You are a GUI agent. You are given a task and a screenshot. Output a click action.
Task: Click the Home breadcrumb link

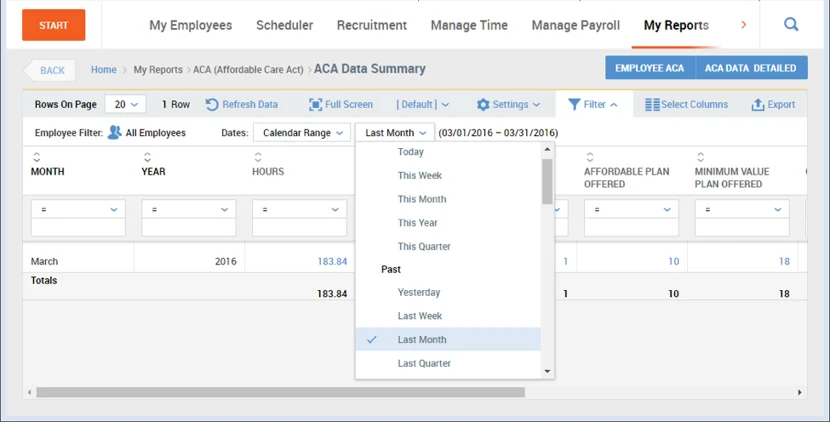pyautogui.click(x=103, y=70)
